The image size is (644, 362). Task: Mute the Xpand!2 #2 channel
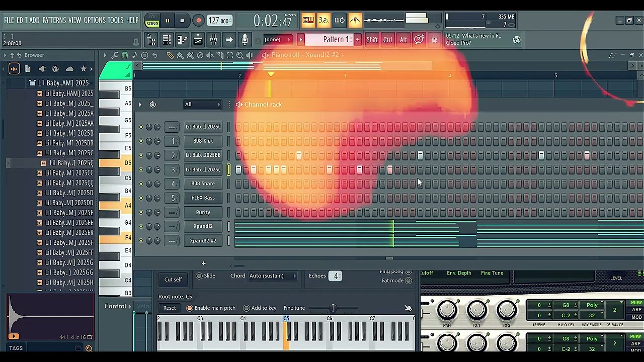pyautogui.click(x=141, y=241)
